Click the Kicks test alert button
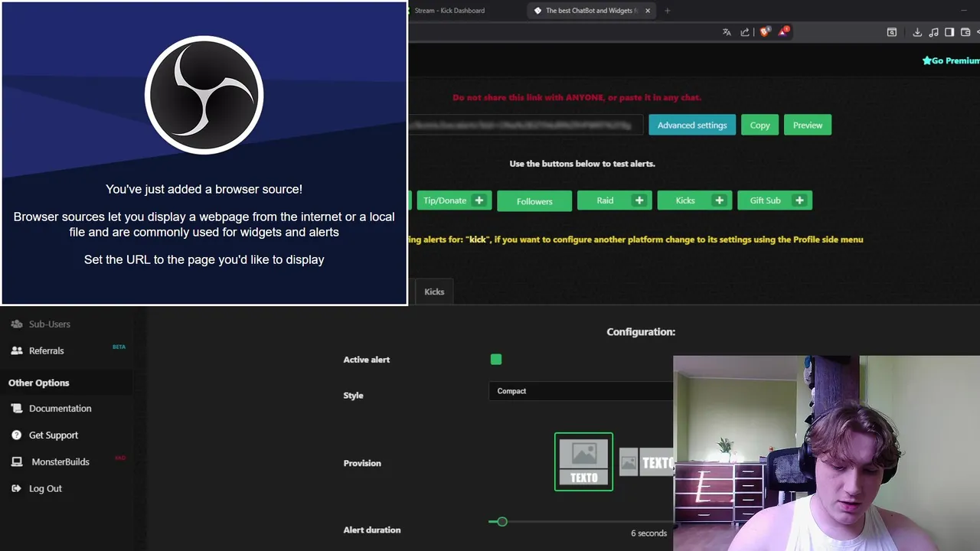The width and height of the screenshot is (980, 551). point(694,201)
